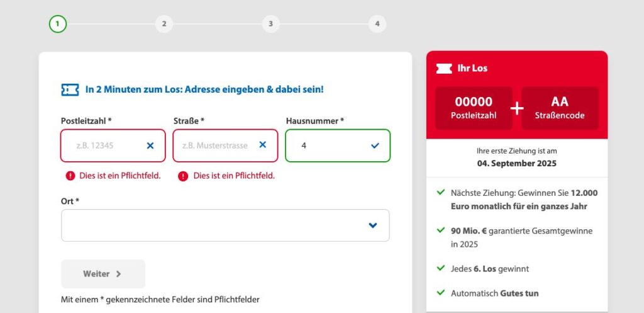Click step 1 in the progress indicator

(x=57, y=24)
